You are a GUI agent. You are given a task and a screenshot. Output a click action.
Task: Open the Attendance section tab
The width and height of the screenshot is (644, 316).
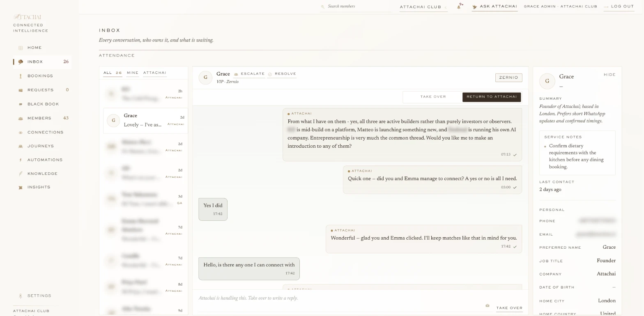click(117, 55)
